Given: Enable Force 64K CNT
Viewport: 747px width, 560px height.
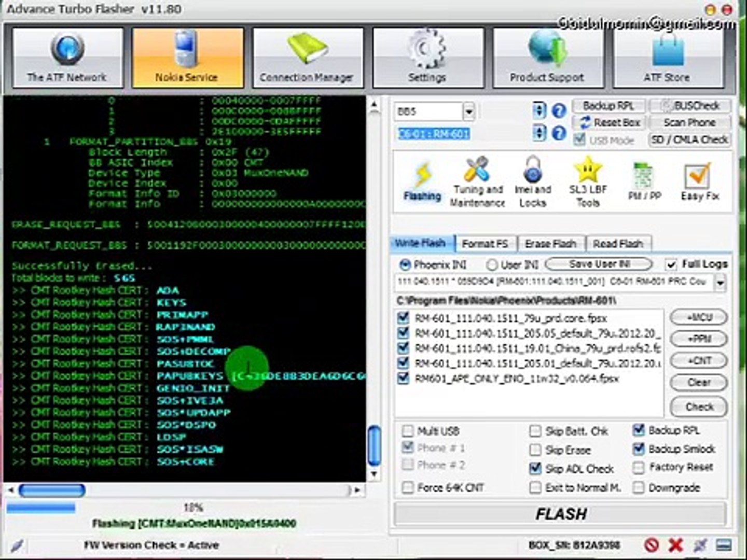Looking at the screenshot, I should [x=408, y=487].
